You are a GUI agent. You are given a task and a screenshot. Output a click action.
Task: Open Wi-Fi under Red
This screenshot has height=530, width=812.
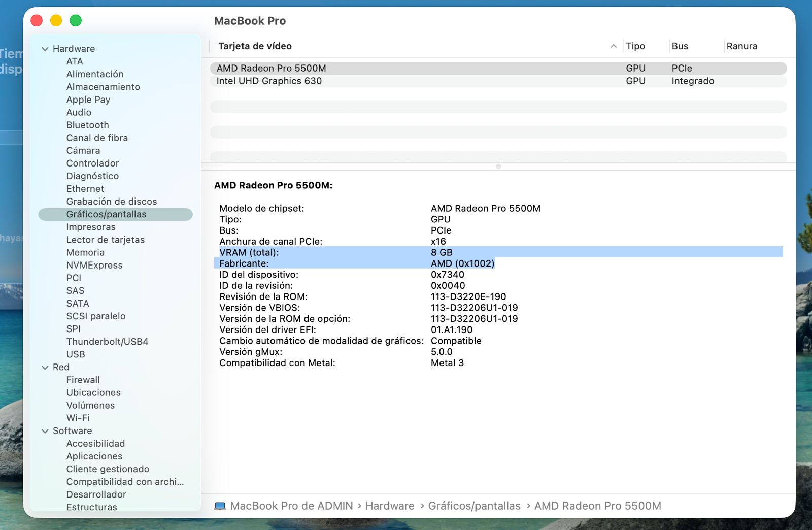[x=78, y=418]
